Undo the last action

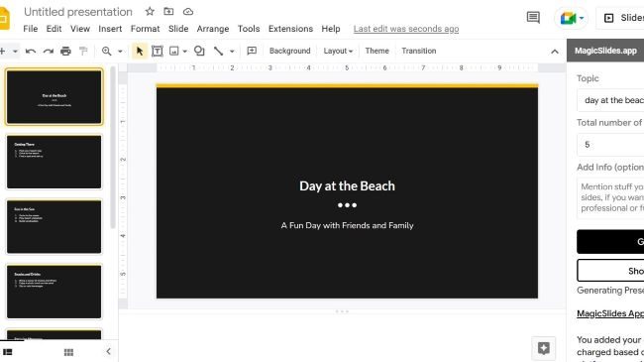pos(31,51)
